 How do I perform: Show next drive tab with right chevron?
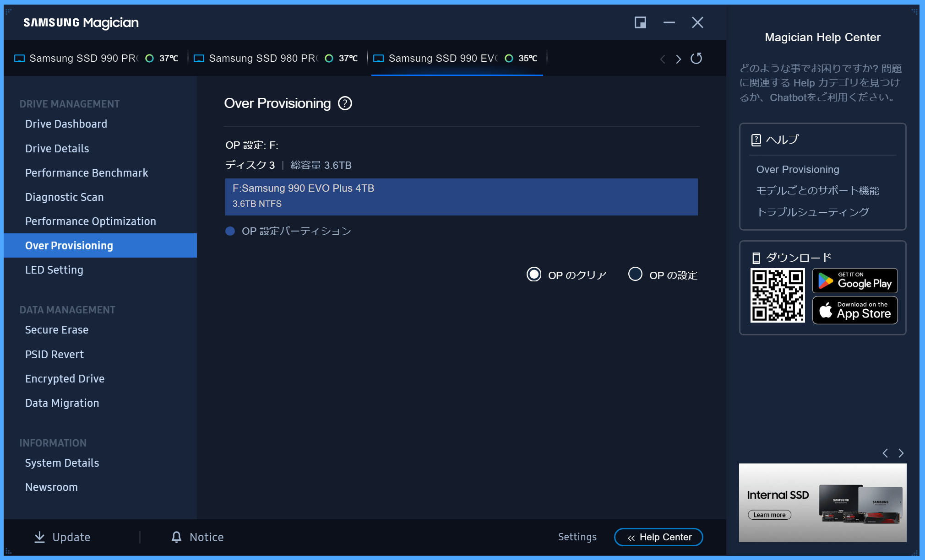[678, 59]
